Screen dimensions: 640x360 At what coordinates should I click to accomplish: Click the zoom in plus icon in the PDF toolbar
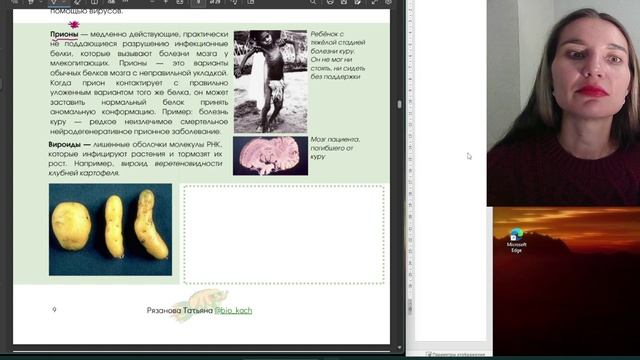click(x=166, y=2)
